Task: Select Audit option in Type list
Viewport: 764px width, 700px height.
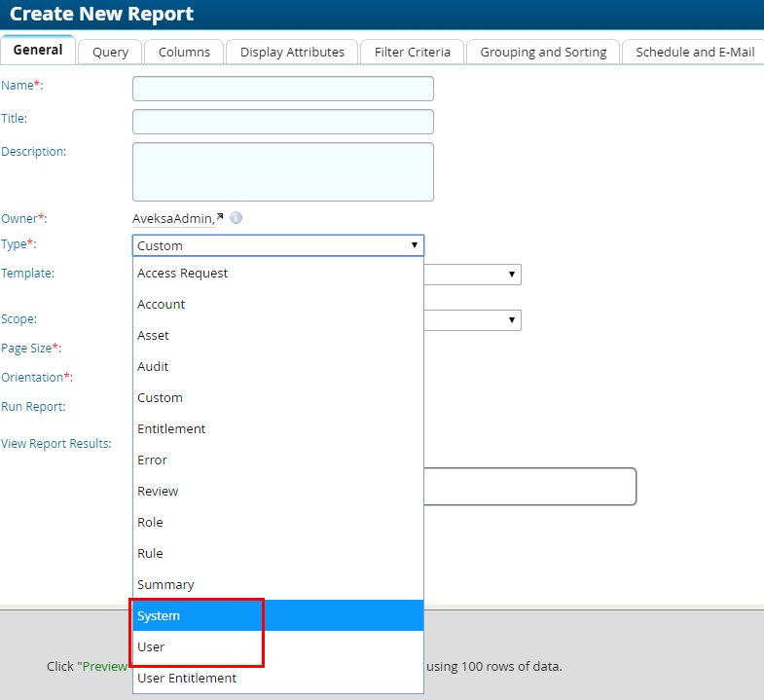Action: (x=153, y=367)
